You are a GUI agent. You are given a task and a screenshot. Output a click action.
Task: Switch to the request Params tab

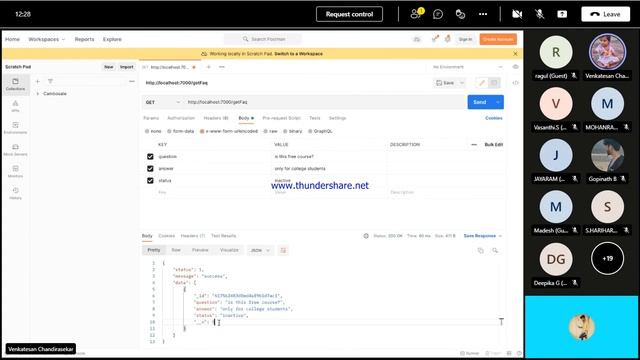tap(151, 118)
